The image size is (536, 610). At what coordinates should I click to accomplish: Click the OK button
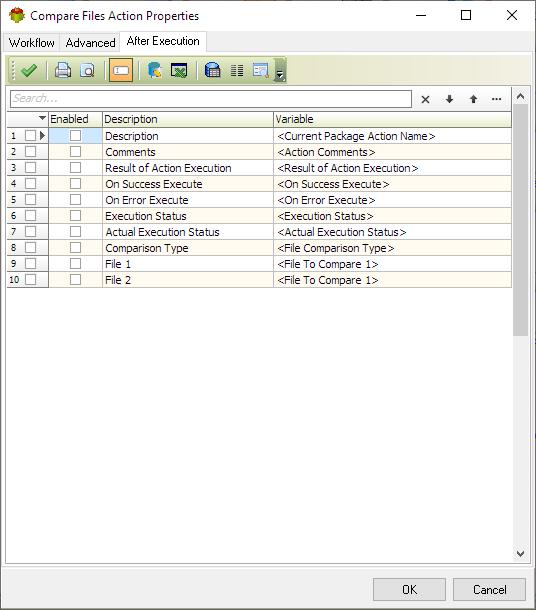pos(409,589)
